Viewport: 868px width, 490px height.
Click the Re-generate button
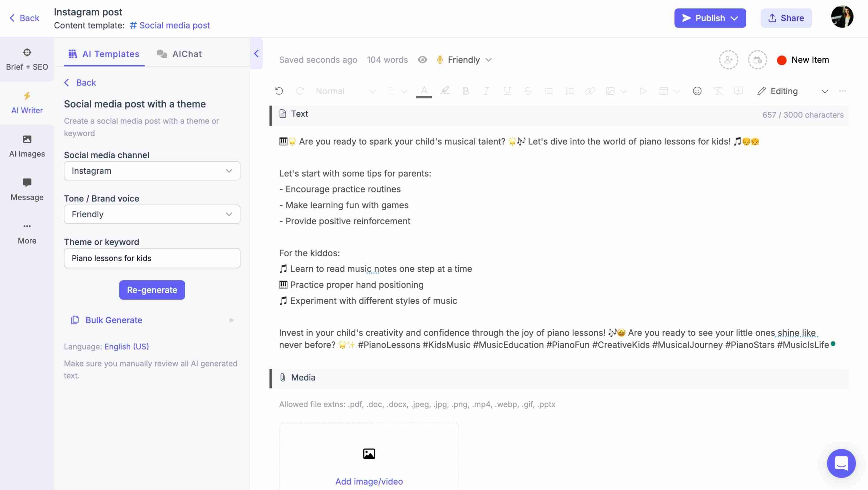[x=152, y=289]
